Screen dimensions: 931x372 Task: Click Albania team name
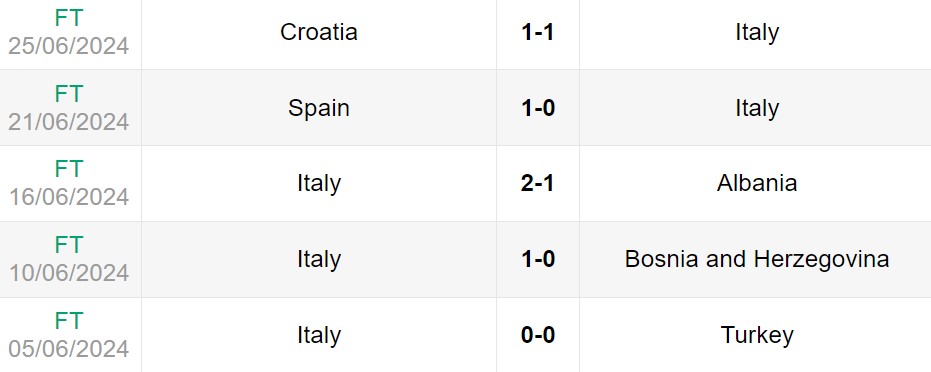[x=757, y=184]
